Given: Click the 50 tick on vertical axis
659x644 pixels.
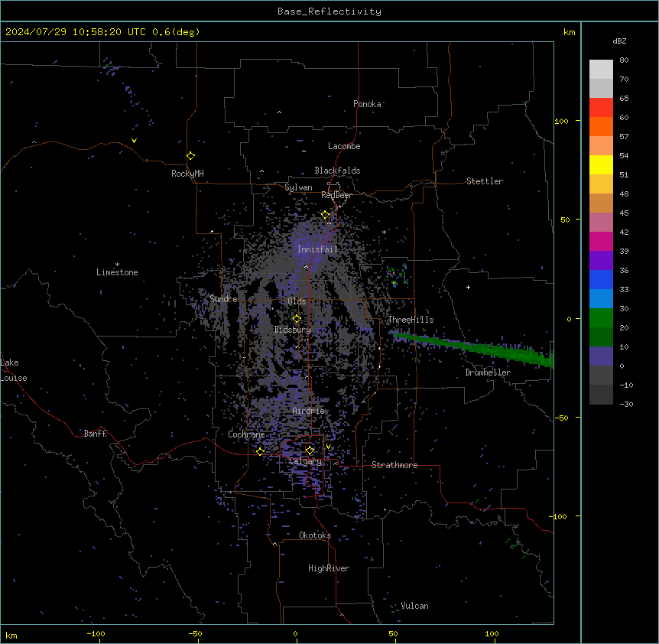Looking at the screenshot, I should click(x=565, y=220).
